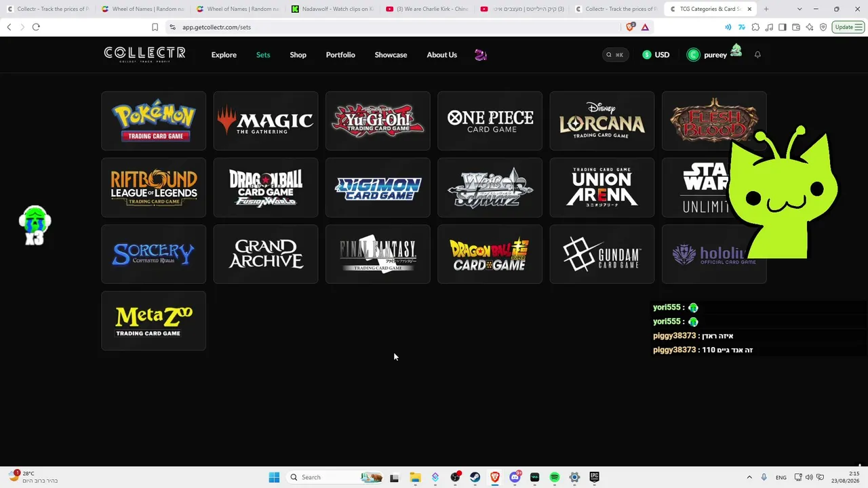Click the purple Pokémon icon in navbar

tap(481, 55)
